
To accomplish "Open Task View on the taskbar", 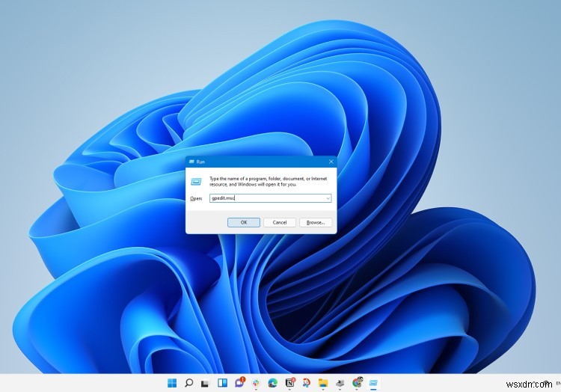I will point(205,384).
